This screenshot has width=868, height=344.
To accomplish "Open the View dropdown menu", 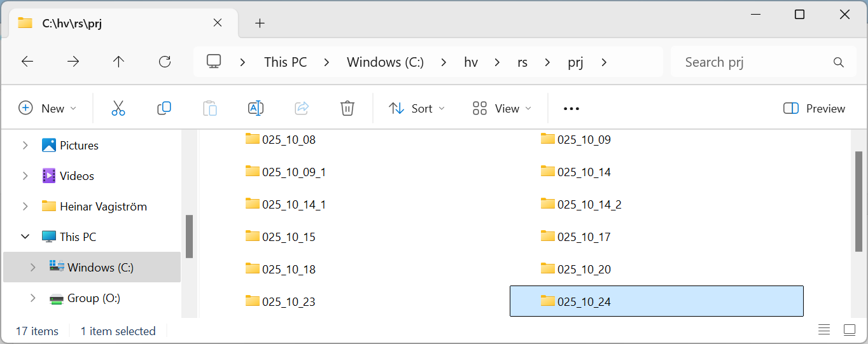I will [x=502, y=109].
